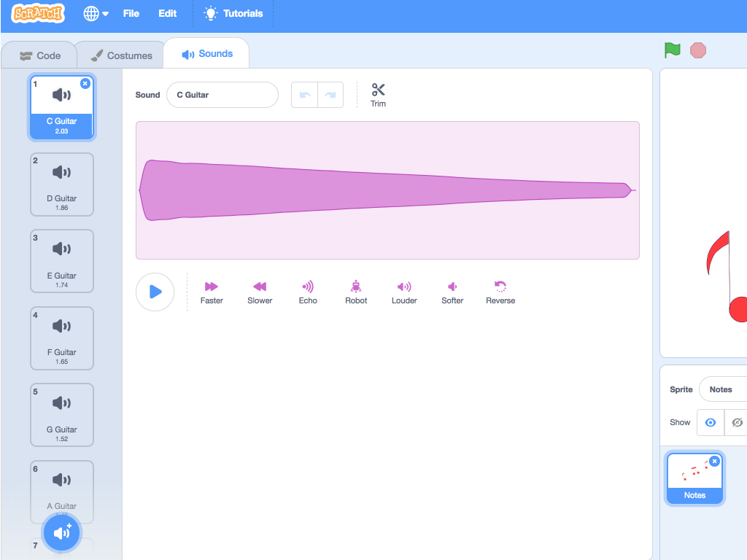Apply the Faster effect
The width and height of the screenshot is (747, 560).
click(x=212, y=292)
